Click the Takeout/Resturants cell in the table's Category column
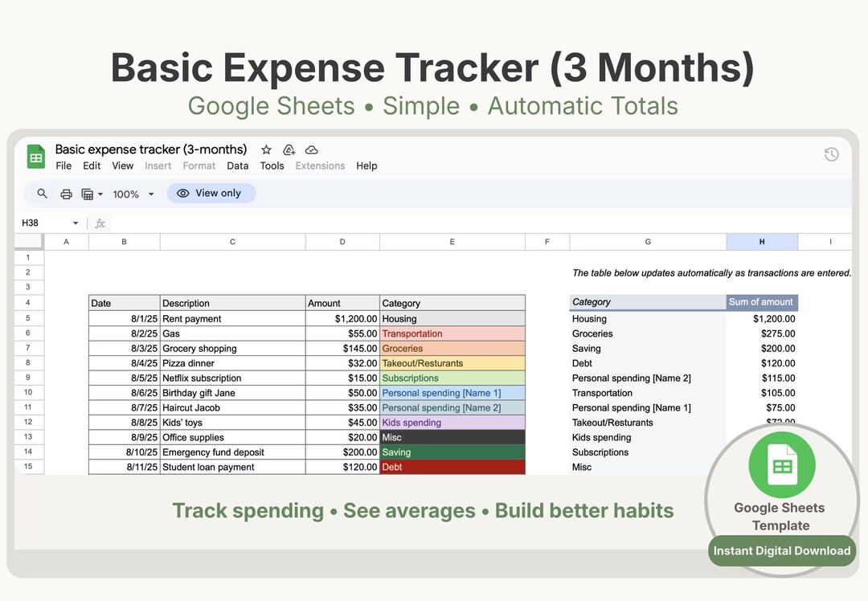The height and width of the screenshot is (601, 868). coord(452,364)
